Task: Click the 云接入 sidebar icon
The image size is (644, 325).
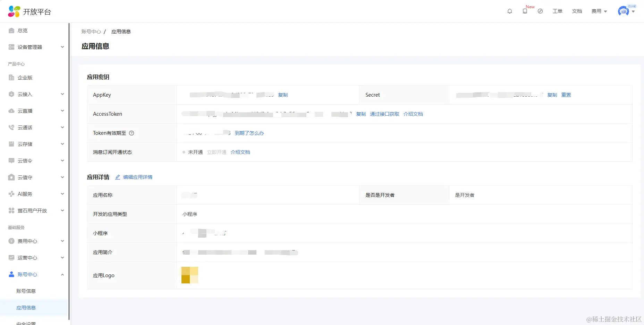Action: 11,94
